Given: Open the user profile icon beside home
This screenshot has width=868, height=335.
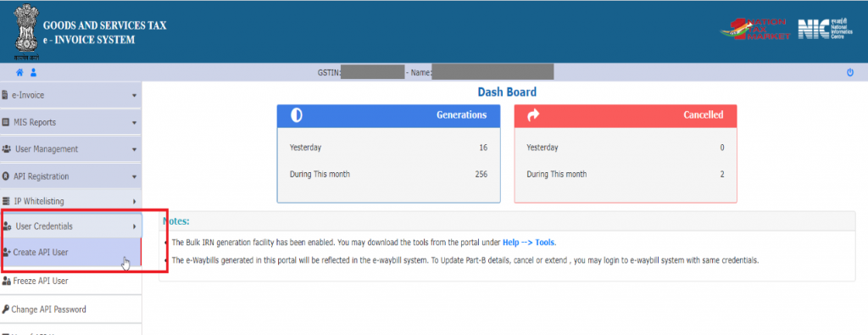Looking at the screenshot, I should click(x=33, y=73).
